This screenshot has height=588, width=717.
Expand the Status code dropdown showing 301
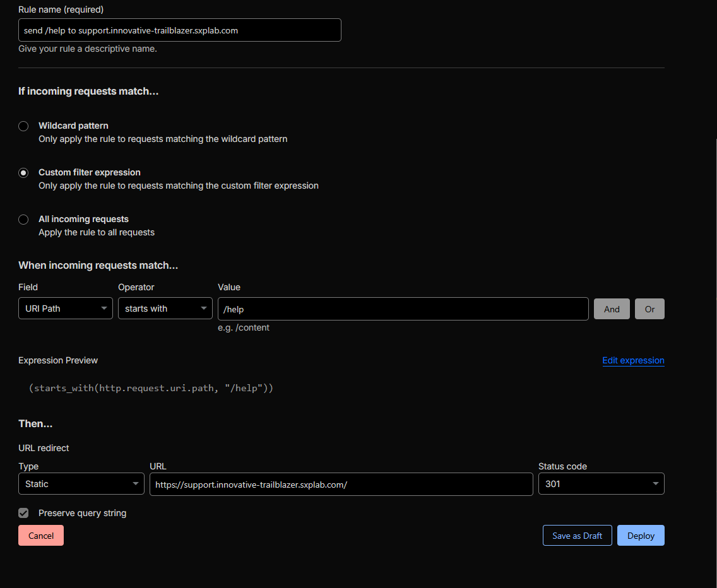(x=601, y=484)
